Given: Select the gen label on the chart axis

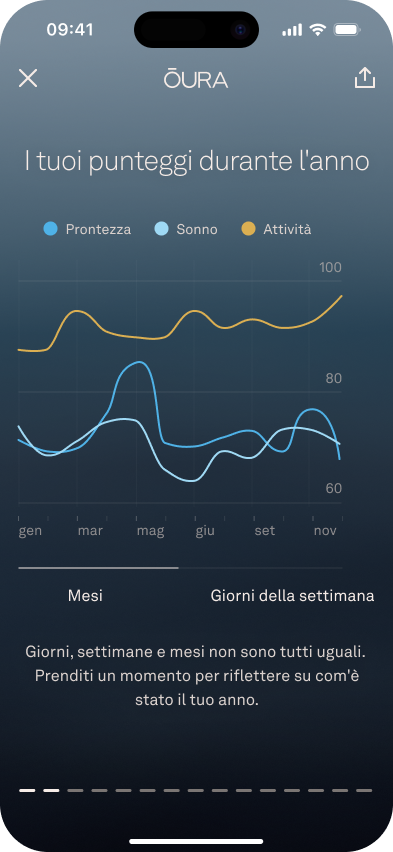Looking at the screenshot, I should (x=30, y=531).
